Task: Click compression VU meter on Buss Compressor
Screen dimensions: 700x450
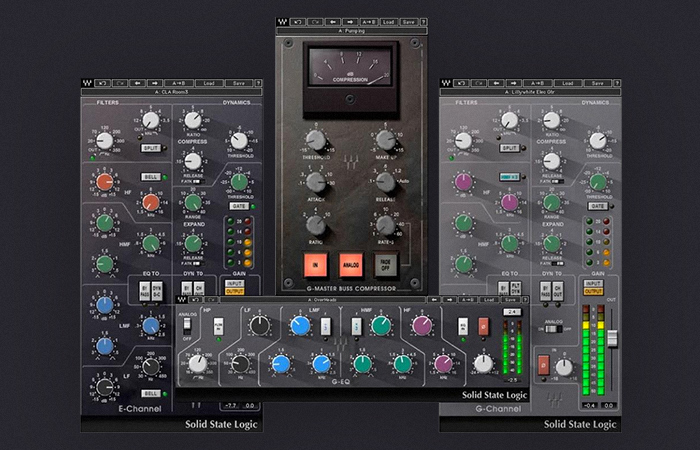Action: [350, 67]
